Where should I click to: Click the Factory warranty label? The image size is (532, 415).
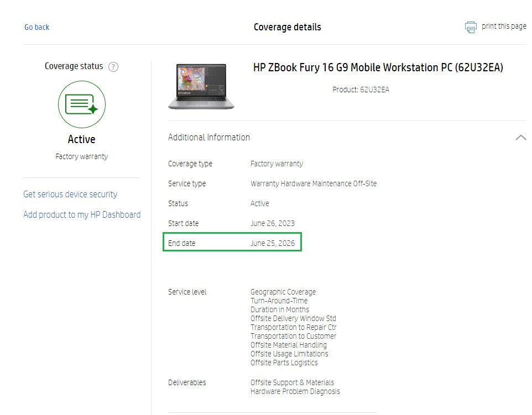(x=81, y=156)
